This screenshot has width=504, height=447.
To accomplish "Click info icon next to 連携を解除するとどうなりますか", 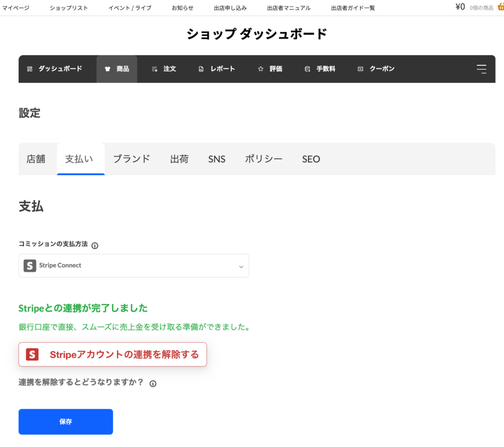I will pos(153,384).
